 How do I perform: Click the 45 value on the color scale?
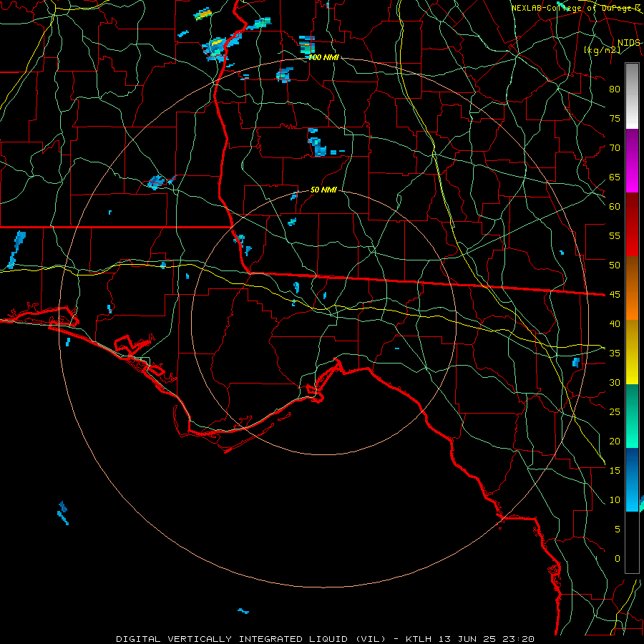pos(615,295)
